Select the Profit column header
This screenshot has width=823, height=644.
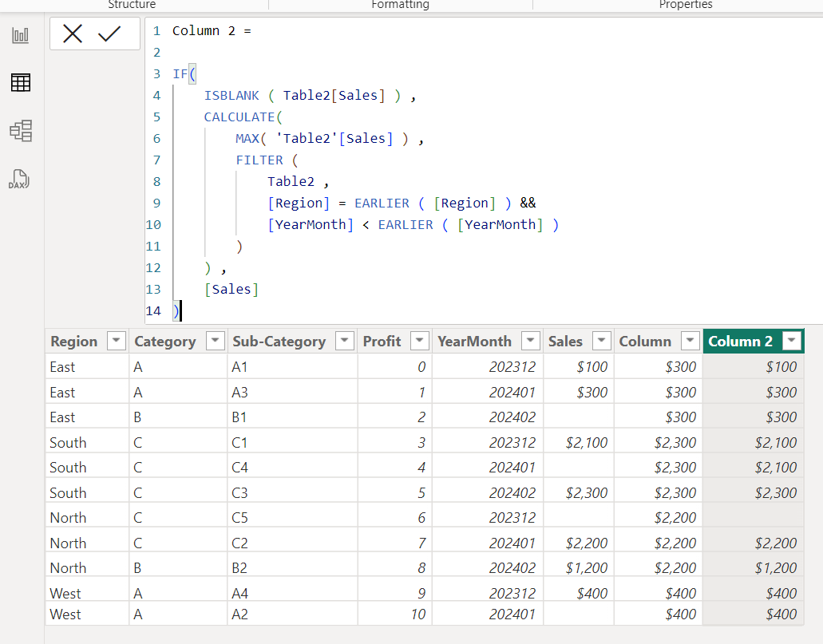pos(382,342)
